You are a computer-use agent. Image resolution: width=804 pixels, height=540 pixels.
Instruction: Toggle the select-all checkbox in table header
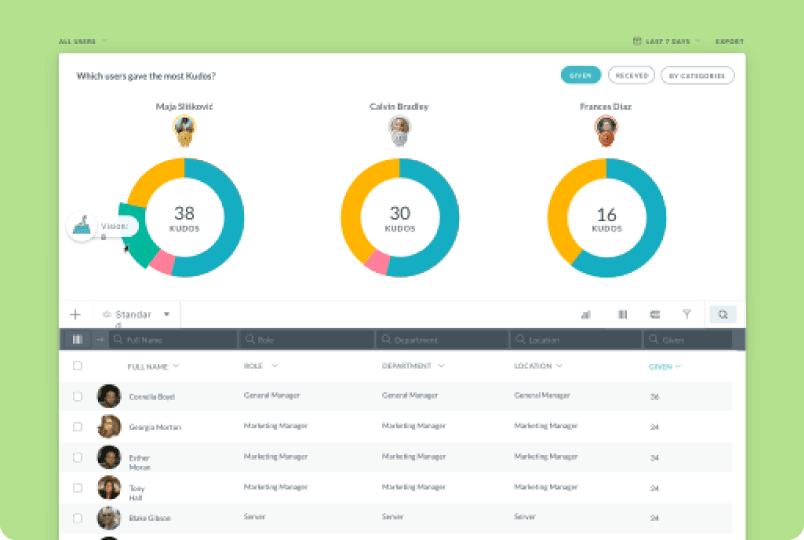78,366
